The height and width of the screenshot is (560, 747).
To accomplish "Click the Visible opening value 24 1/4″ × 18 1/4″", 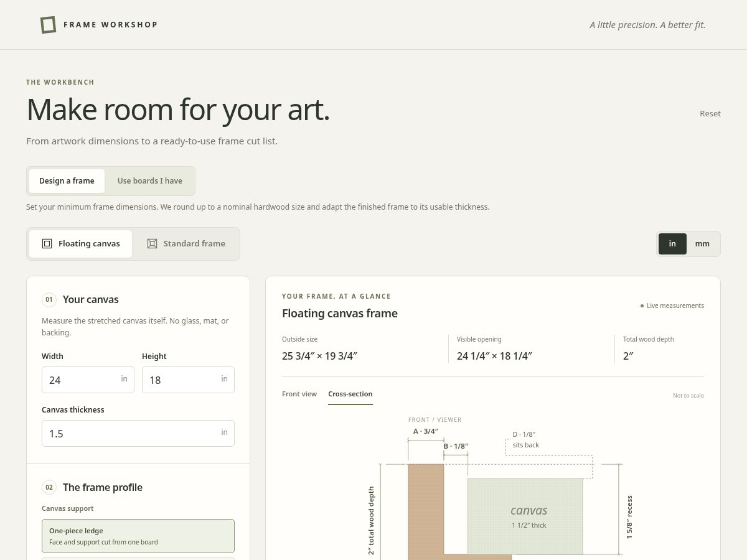I will click(494, 356).
